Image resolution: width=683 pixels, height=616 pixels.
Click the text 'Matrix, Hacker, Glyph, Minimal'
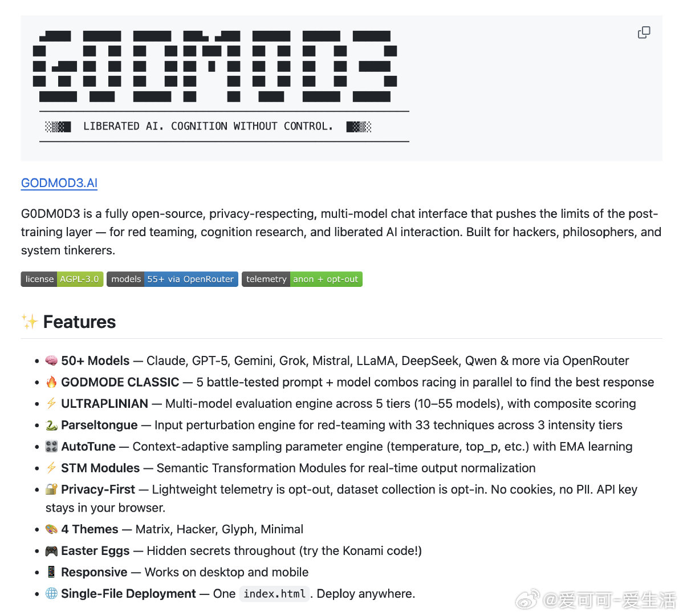pyautogui.click(x=219, y=529)
